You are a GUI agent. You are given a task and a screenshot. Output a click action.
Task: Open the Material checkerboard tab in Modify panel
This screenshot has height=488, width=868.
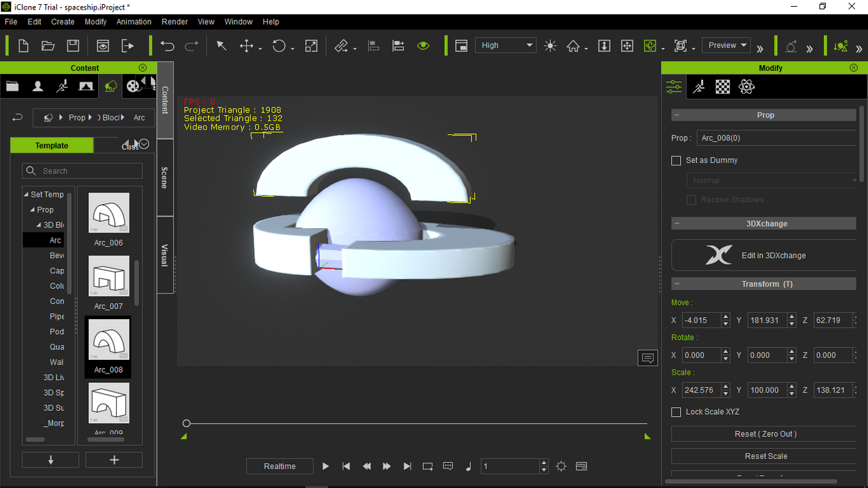(x=723, y=86)
